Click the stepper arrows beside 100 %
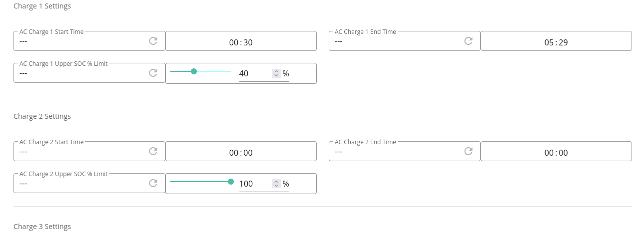644x237 pixels. coord(276,184)
